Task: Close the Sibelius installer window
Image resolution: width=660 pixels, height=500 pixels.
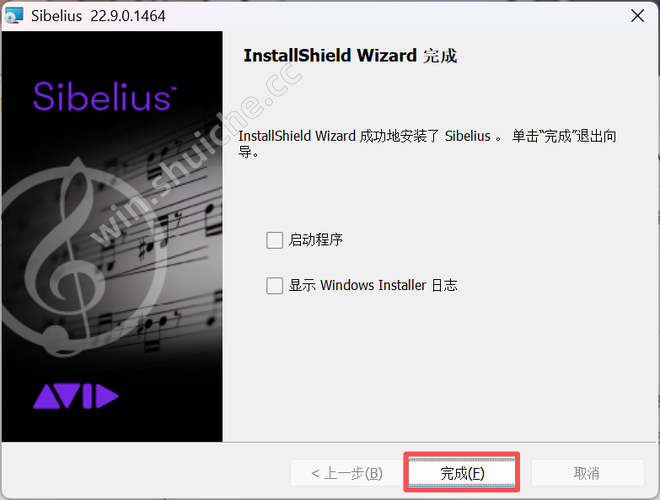Action: click(637, 16)
